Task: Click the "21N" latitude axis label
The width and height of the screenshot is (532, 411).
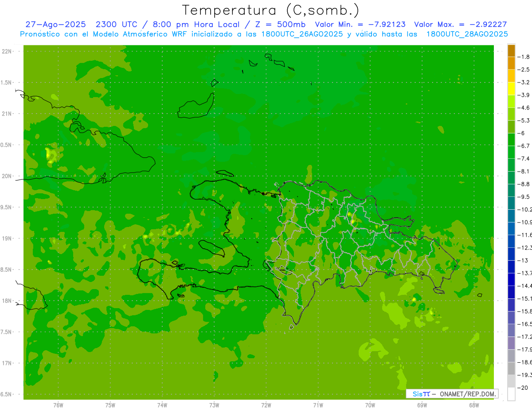Action: [x=7, y=114]
